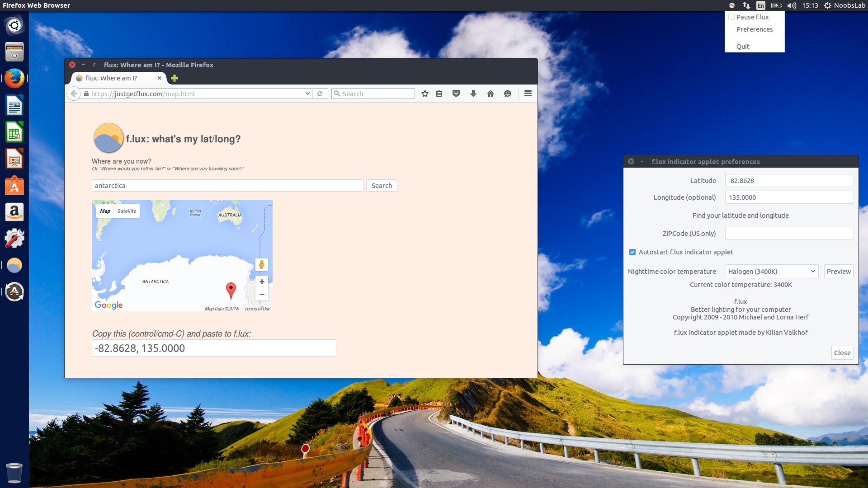Open Trash in launcher
Screen dimensions: 868x488
click(14, 473)
